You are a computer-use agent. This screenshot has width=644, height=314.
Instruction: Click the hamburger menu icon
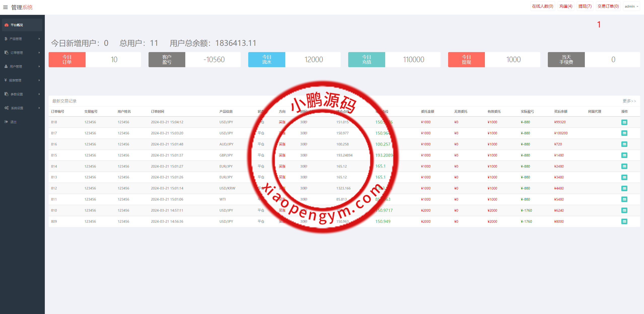click(5, 7)
